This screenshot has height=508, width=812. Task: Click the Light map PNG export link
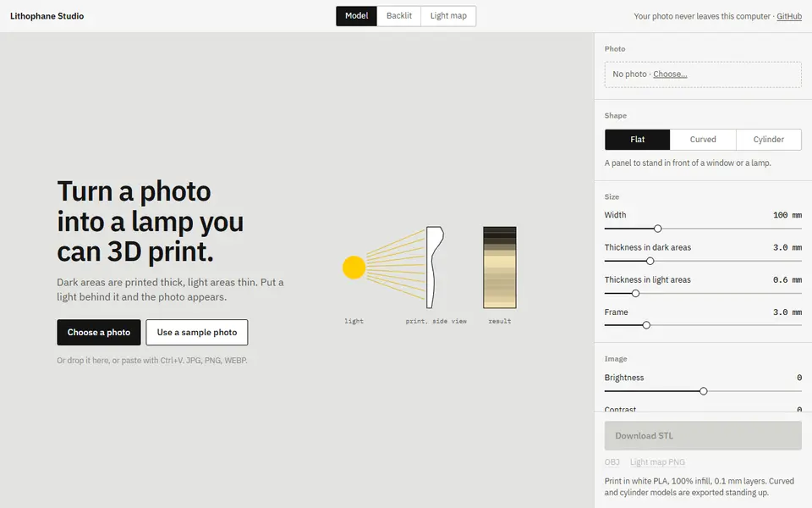[x=657, y=462]
